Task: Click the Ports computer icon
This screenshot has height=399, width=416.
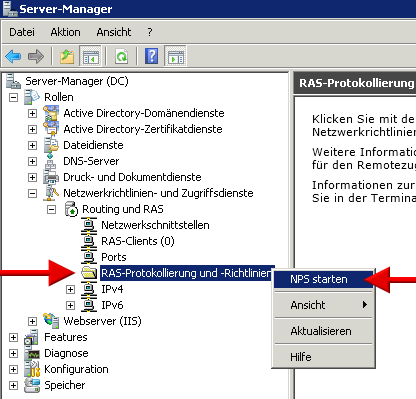Action: 89,257
